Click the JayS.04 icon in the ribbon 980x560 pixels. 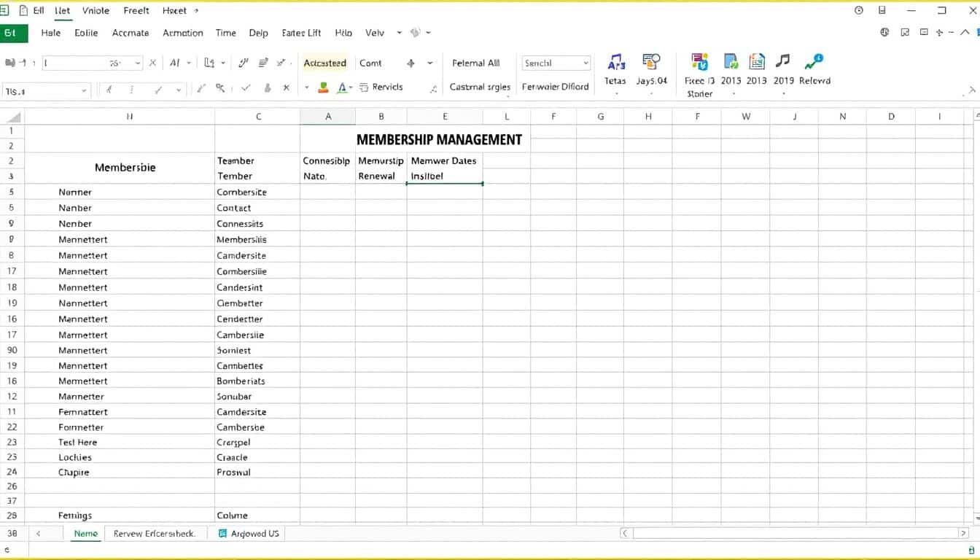pyautogui.click(x=651, y=62)
